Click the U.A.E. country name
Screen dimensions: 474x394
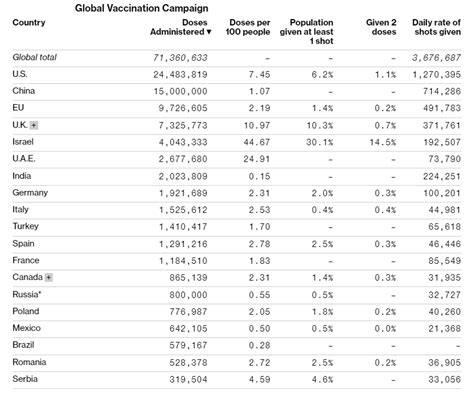click(24, 159)
